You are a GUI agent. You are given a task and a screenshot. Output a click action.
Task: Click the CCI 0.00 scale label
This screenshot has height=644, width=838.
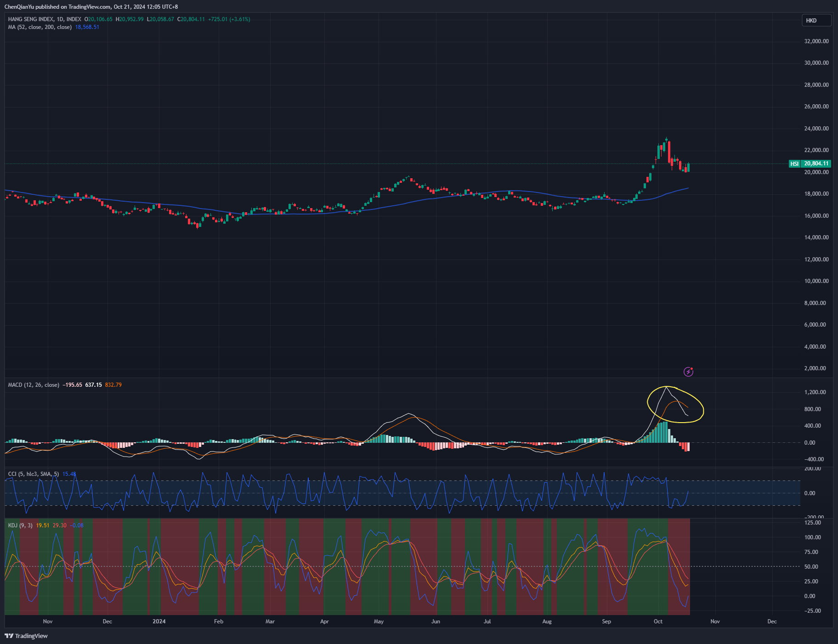point(810,493)
